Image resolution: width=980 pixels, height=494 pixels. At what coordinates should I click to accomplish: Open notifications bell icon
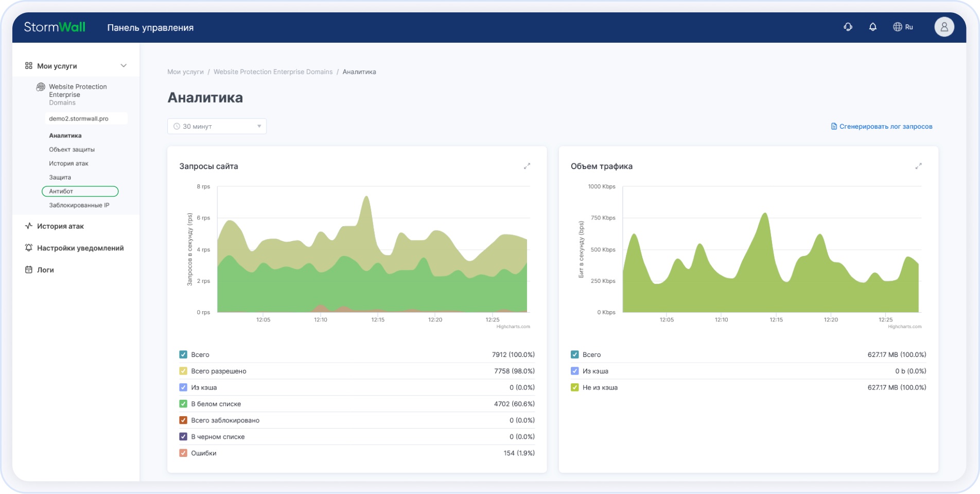(x=872, y=27)
